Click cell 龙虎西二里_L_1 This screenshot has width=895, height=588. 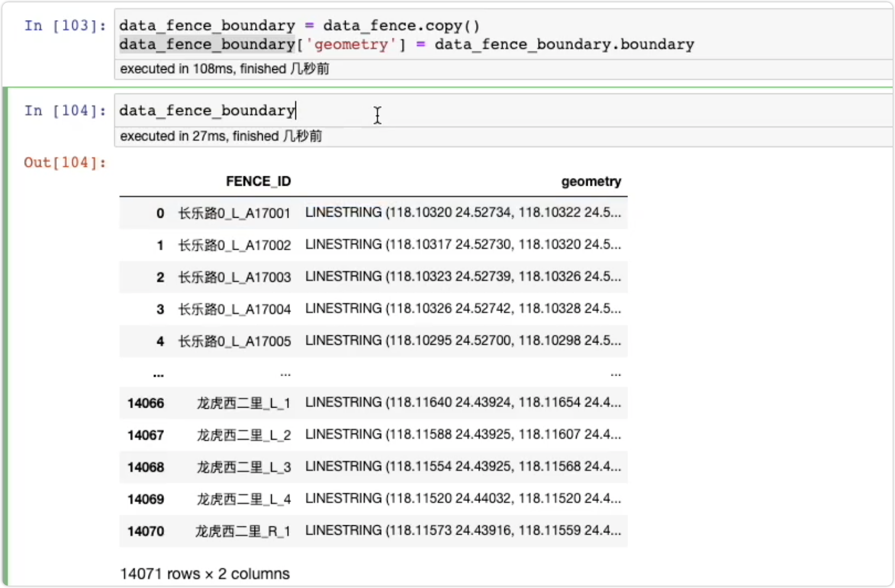(243, 403)
